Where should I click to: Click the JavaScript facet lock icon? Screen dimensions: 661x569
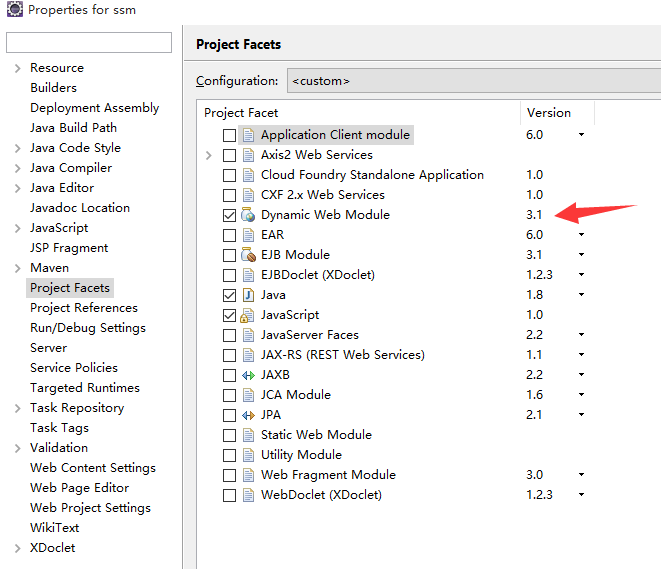[x=249, y=315]
